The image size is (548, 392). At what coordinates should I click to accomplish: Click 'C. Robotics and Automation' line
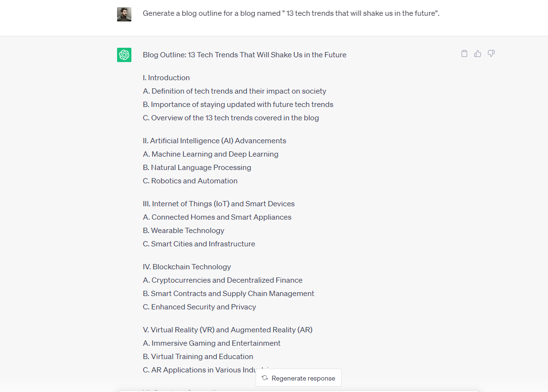coord(190,181)
